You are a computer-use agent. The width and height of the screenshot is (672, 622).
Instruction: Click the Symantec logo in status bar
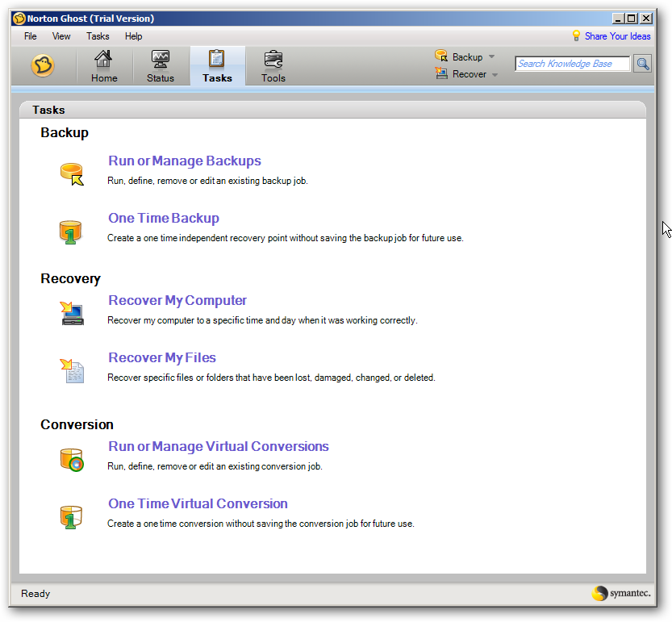coord(621,593)
